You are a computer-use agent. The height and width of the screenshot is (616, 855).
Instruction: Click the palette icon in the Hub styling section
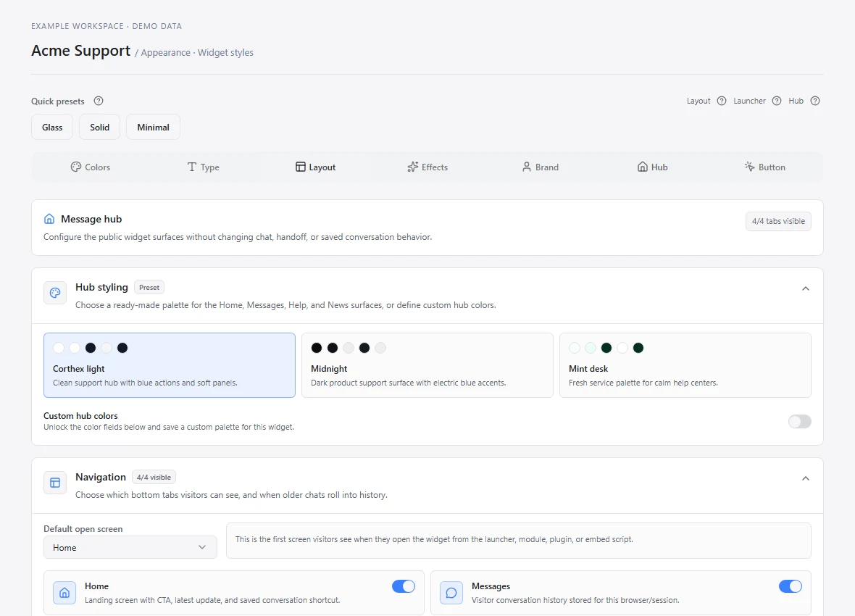click(55, 293)
